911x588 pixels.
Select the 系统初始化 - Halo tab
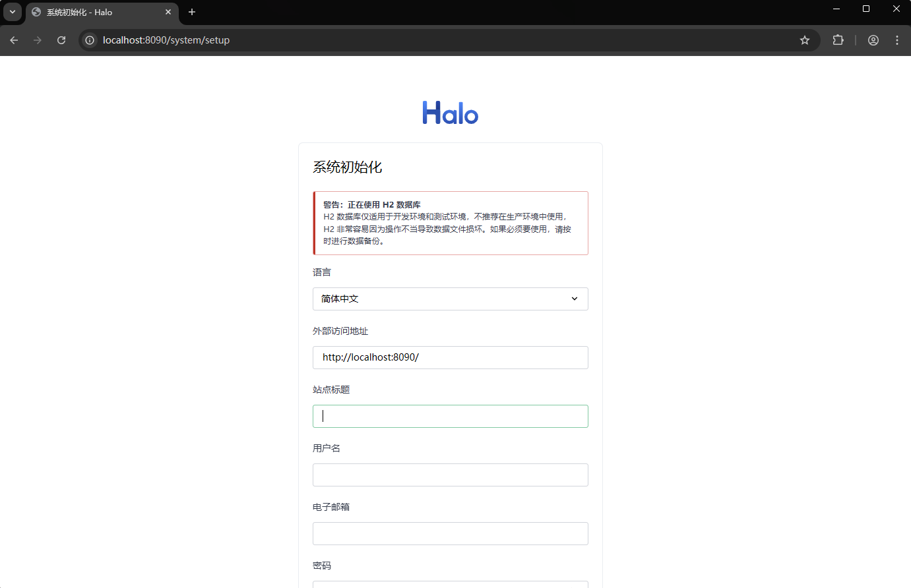(102, 13)
